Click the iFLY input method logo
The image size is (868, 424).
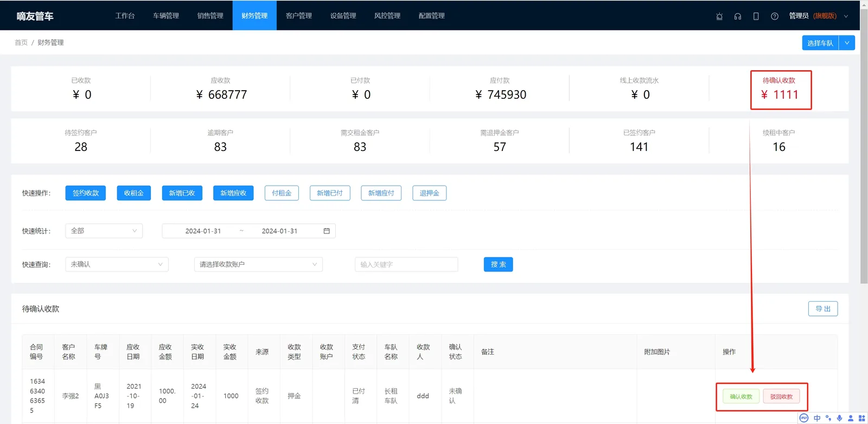804,418
